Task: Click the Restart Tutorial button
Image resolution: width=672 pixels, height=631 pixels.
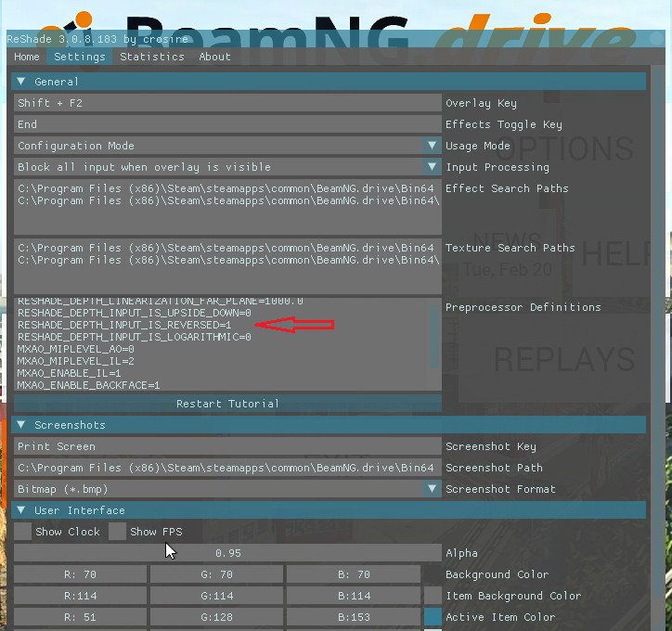Action: coord(227,404)
